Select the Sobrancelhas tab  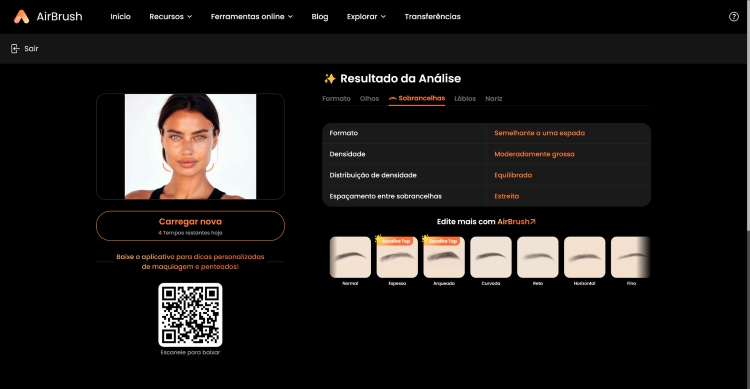point(417,99)
